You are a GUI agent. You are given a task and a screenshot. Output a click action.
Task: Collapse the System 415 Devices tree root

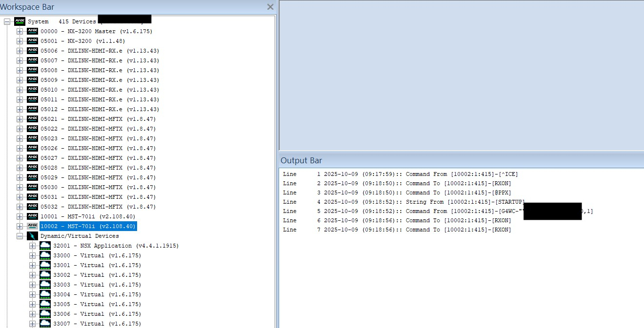[x=7, y=21]
